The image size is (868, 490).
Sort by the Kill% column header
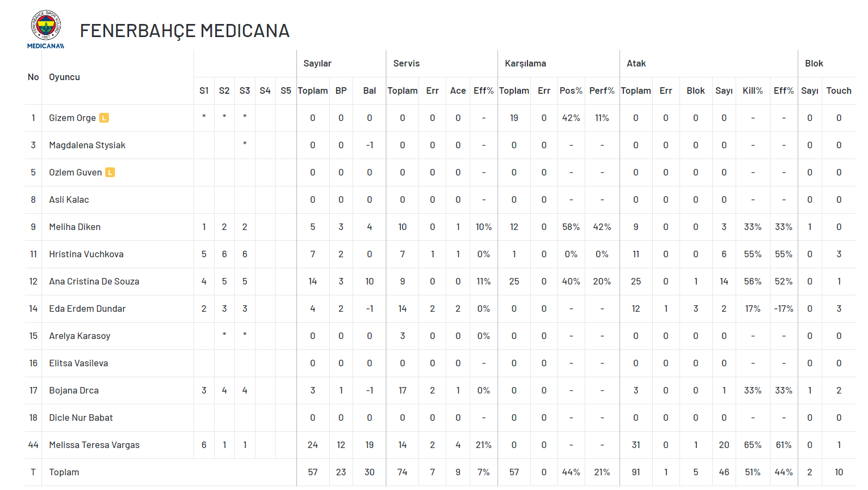(752, 90)
